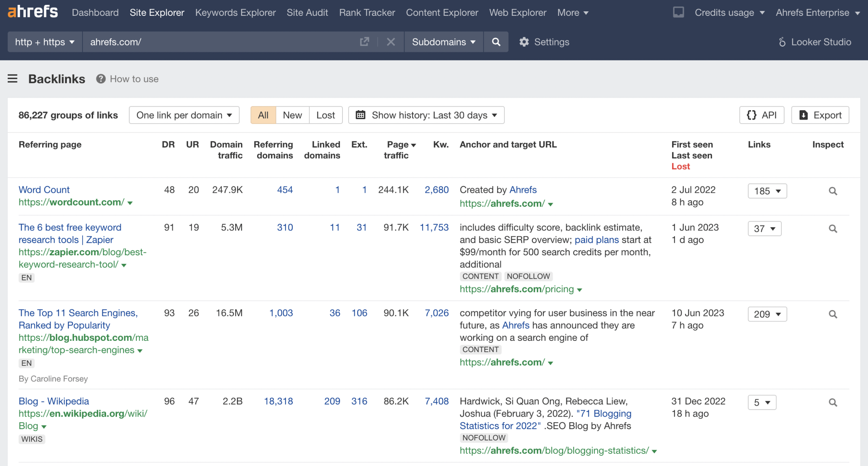Open the Dashboard menu item
This screenshot has width=868, height=466.
[94, 12]
